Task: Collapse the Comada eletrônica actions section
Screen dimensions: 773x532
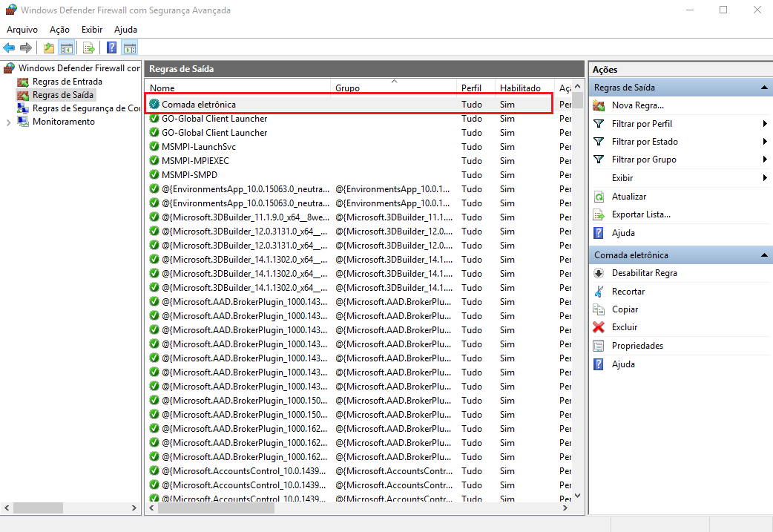Action: pos(764,255)
